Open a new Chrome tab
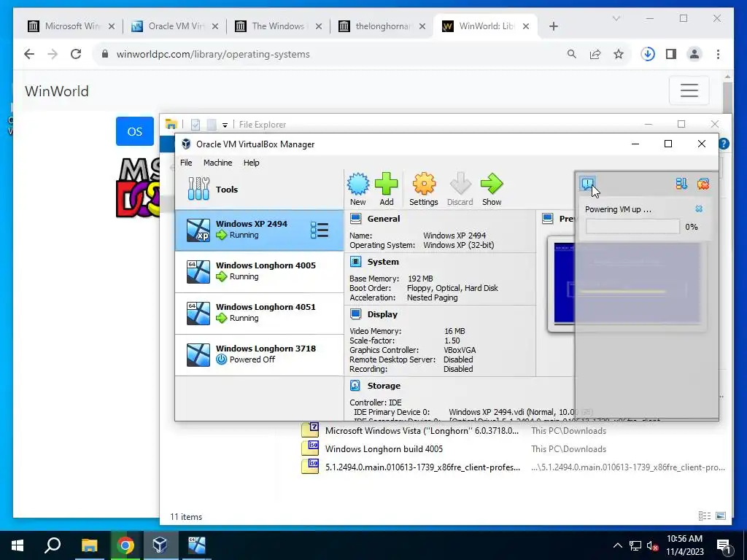This screenshot has height=560, width=747. [553, 26]
